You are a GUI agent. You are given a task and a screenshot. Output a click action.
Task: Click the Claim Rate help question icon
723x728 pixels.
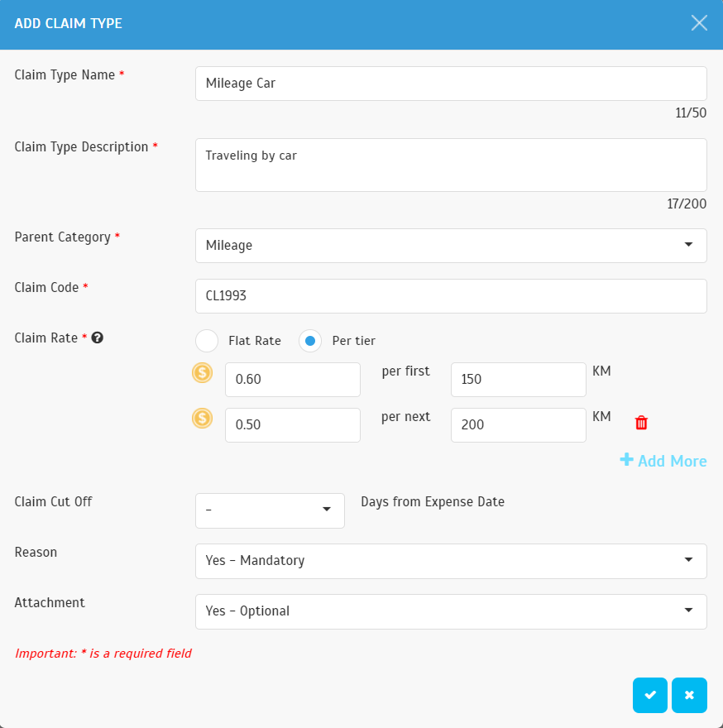coord(97,338)
